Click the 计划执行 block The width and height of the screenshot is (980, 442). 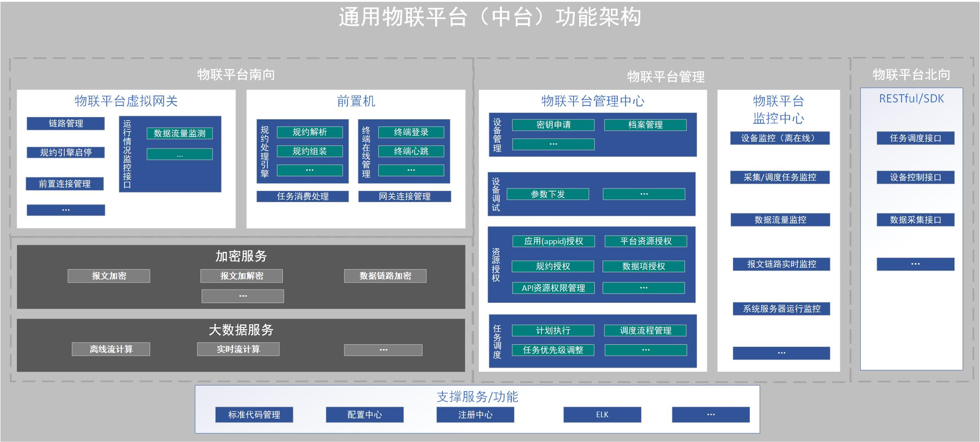[x=553, y=330]
